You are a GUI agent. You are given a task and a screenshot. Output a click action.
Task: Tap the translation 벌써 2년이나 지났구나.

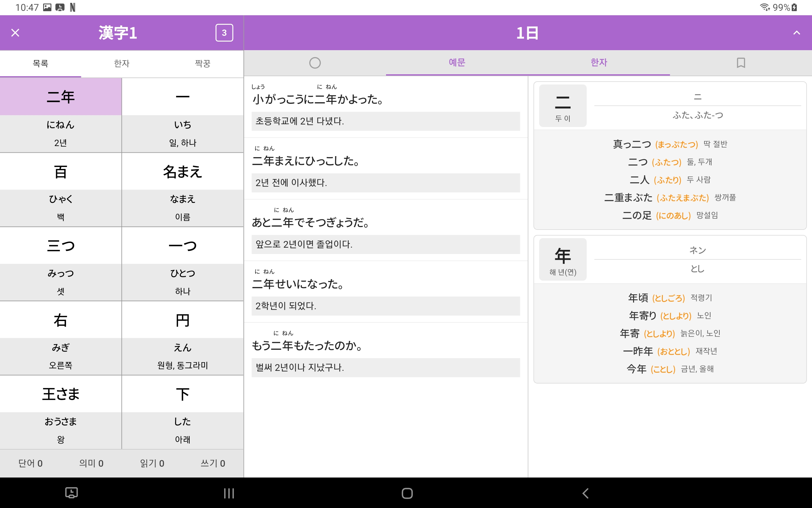point(386,368)
